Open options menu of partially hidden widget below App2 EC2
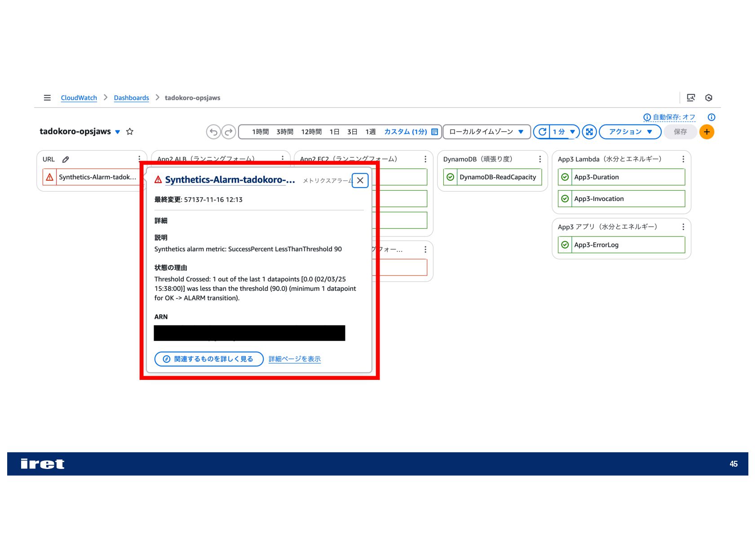This screenshot has width=756, height=535. click(425, 250)
